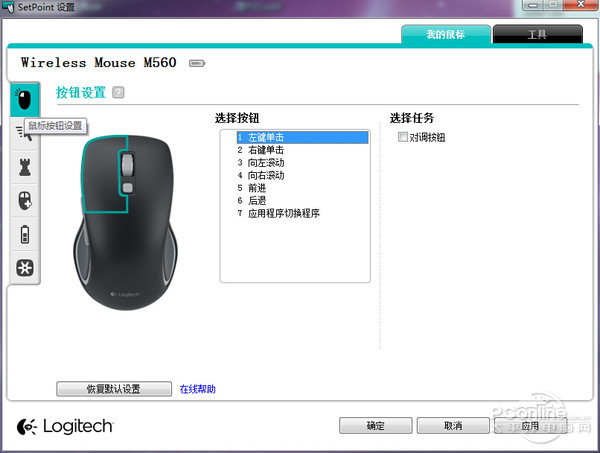This screenshot has width=600, height=453.
Task: Click the 恢复默认设置 button
Action: pos(114,389)
